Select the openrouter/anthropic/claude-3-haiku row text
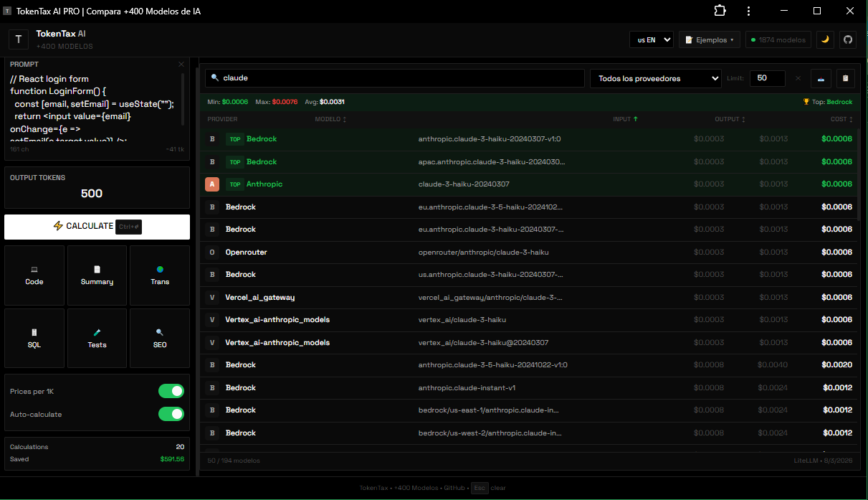 click(x=484, y=253)
